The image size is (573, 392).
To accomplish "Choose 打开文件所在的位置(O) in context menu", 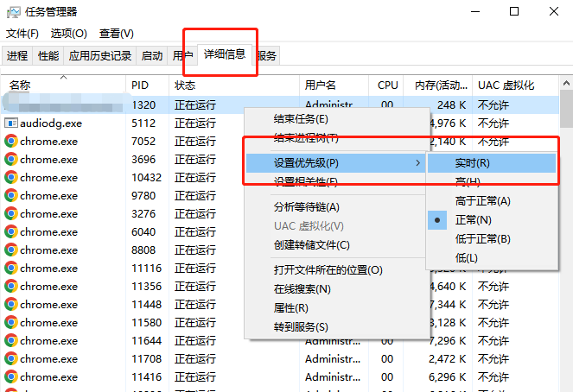I will click(x=337, y=270).
